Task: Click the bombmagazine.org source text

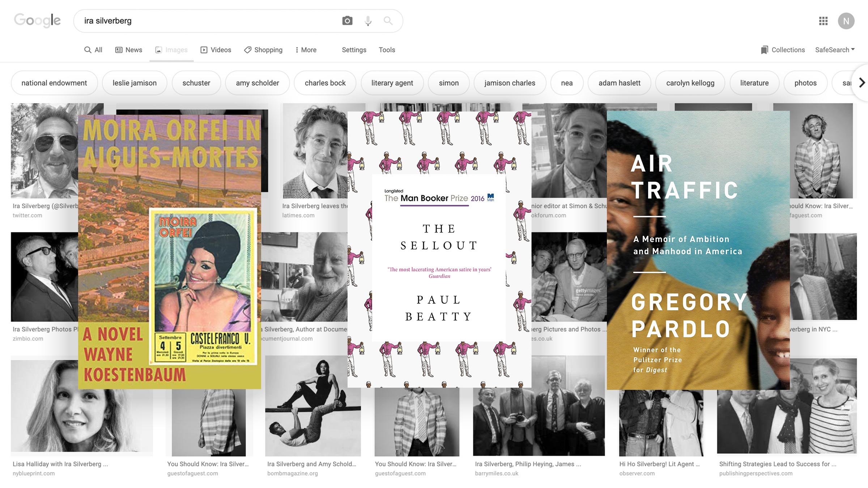Action: coord(293,473)
